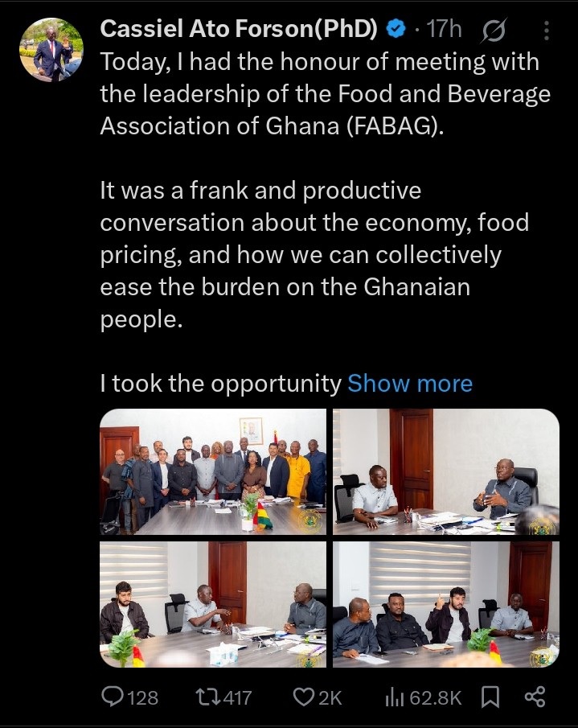The width and height of the screenshot is (578, 728).
Task: Open the bottom-right photo with window blinds
Action: click(x=446, y=604)
